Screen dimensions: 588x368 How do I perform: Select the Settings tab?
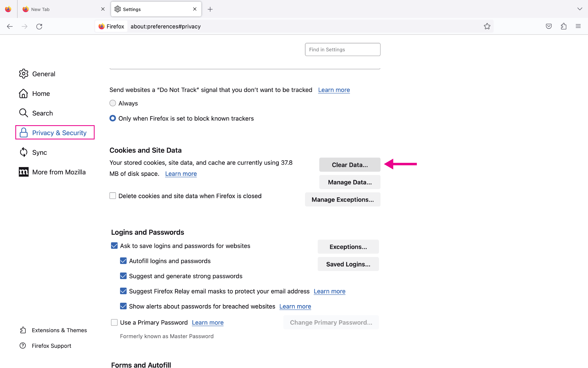click(x=156, y=9)
